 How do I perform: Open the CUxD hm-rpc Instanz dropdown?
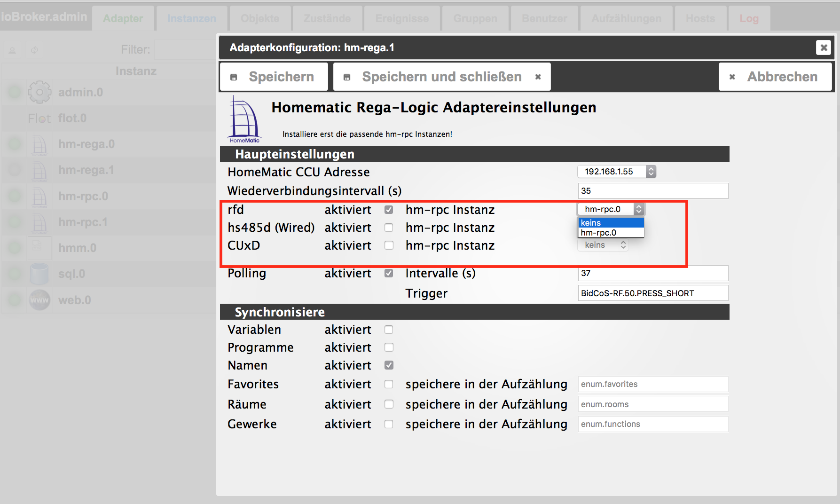click(603, 245)
